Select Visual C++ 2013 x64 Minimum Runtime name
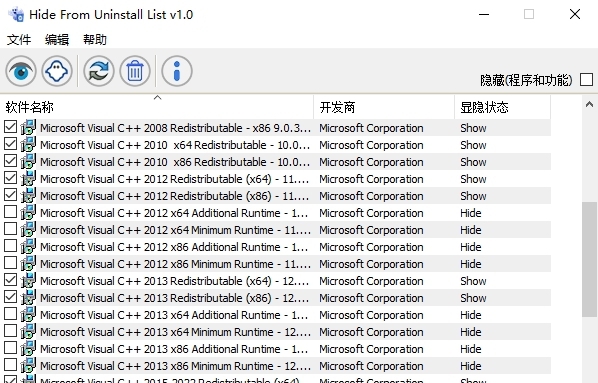This screenshot has height=383, width=598. 175,332
